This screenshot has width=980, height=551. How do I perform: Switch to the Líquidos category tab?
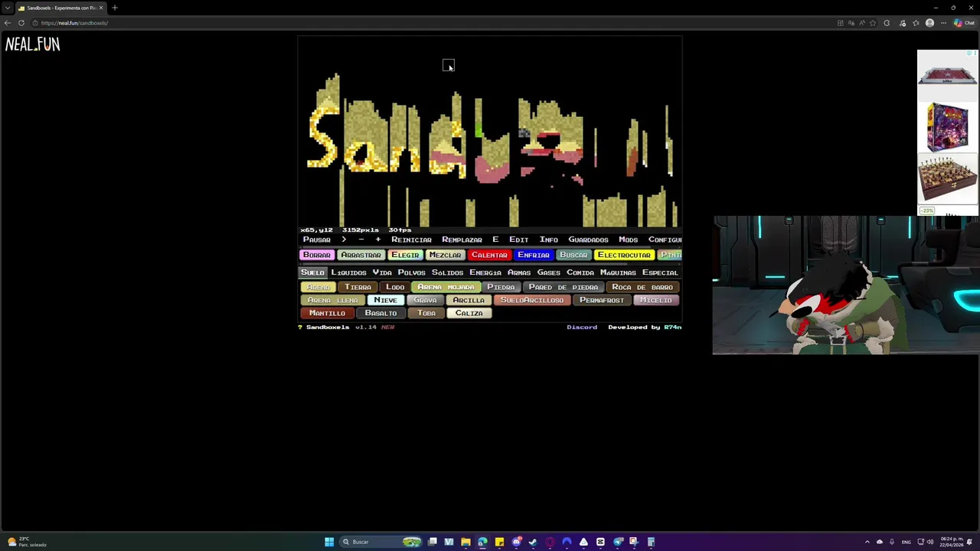pyautogui.click(x=348, y=272)
